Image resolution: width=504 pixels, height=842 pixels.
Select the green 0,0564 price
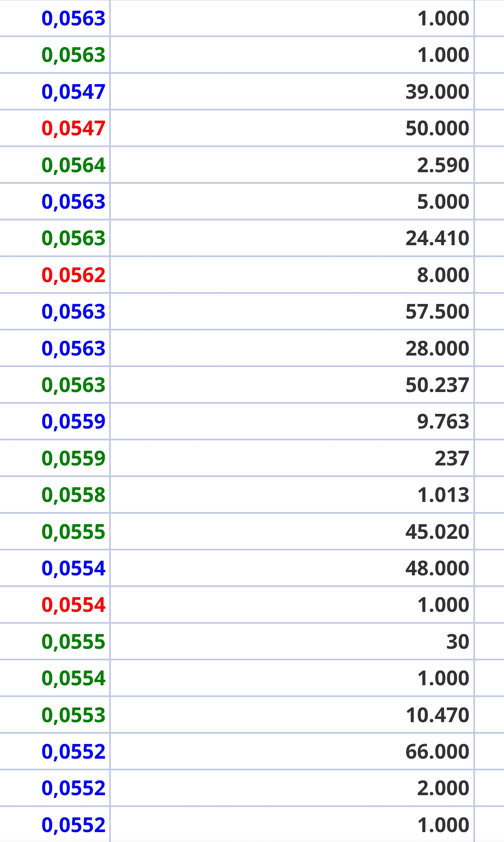click(73, 165)
